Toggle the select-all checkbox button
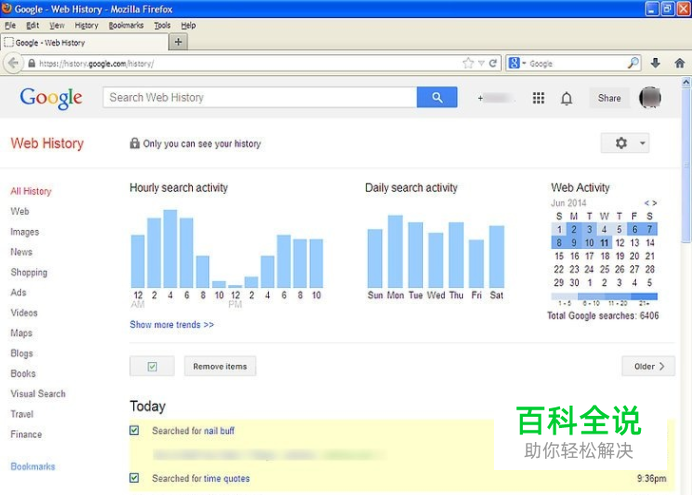 (x=152, y=366)
